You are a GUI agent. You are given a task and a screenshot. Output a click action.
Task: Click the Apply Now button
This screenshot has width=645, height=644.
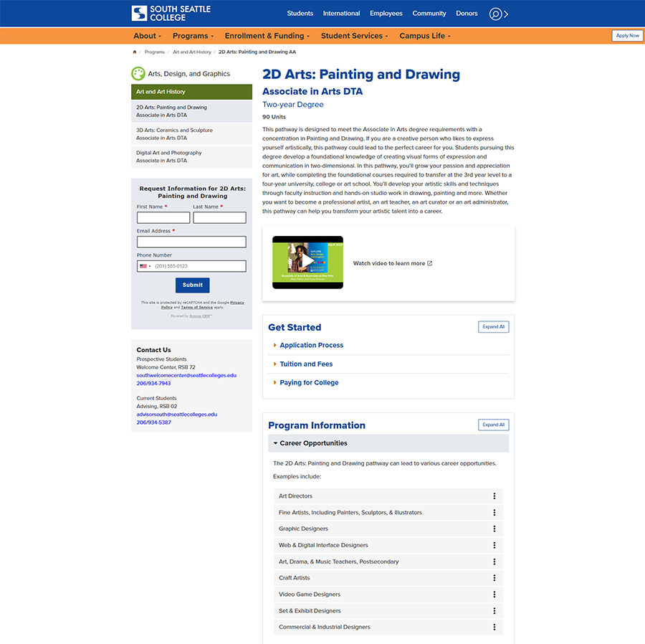coord(627,36)
